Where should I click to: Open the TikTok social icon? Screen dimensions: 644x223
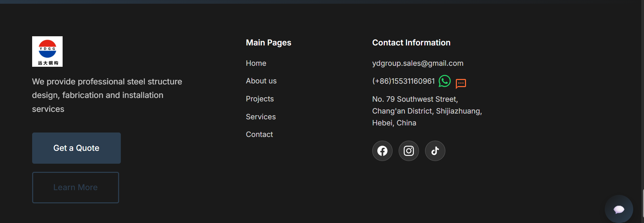coord(435,151)
